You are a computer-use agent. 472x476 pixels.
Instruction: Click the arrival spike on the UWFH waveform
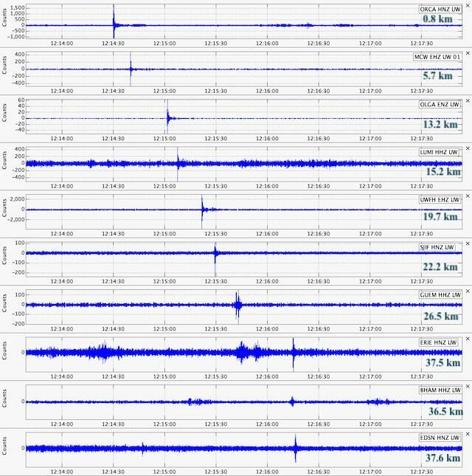pyautogui.click(x=202, y=210)
